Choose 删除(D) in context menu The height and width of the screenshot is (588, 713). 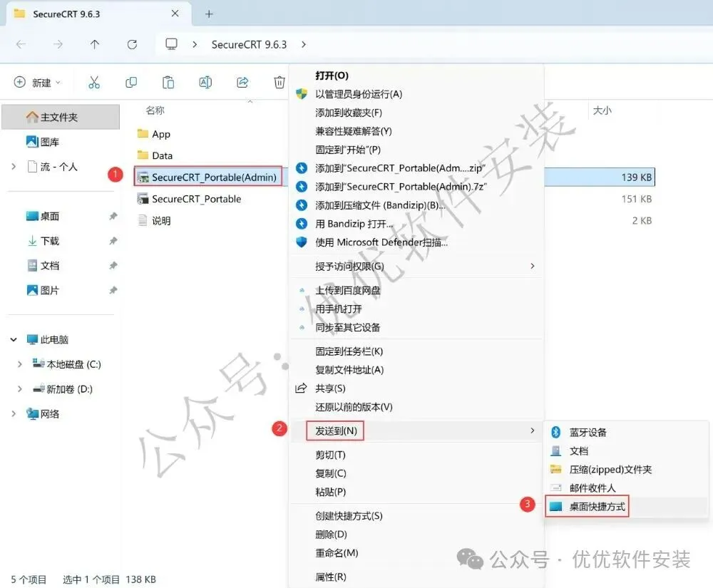(x=331, y=535)
